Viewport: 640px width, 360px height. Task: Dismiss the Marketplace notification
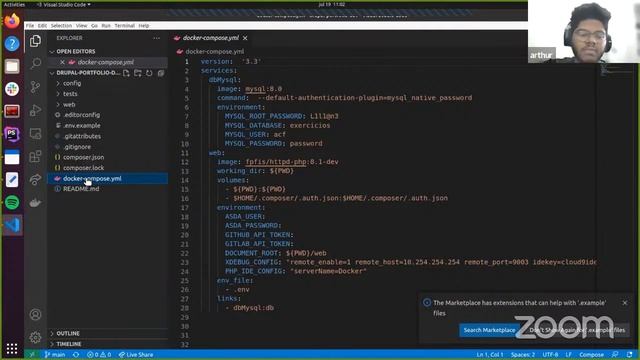[625, 303]
